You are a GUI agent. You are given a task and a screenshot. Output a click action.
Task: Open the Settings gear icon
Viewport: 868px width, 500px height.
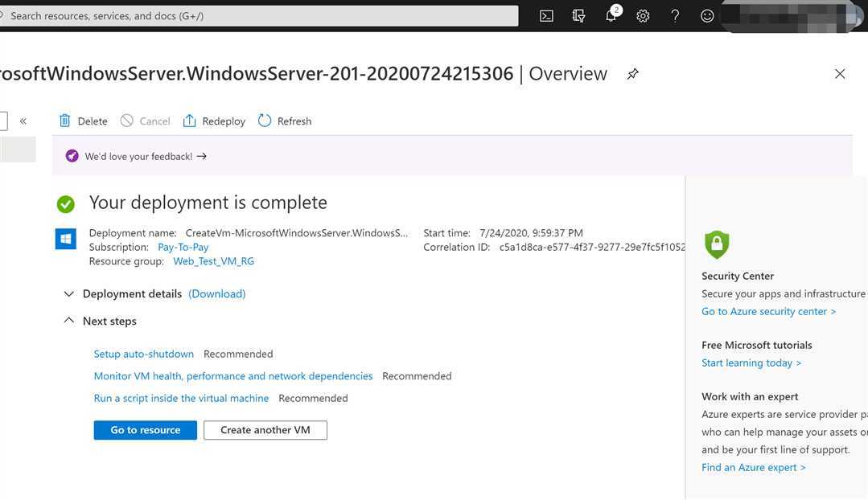[x=643, y=16]
